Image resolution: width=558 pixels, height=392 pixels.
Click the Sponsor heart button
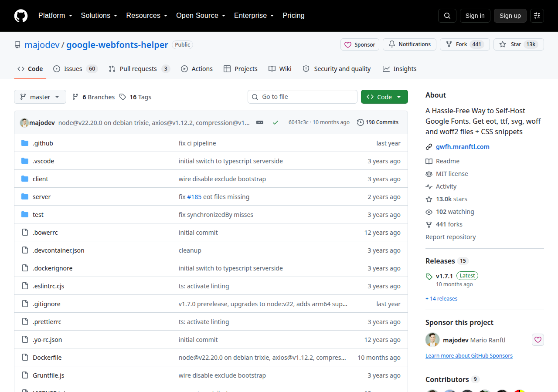(x=360, y=44)
